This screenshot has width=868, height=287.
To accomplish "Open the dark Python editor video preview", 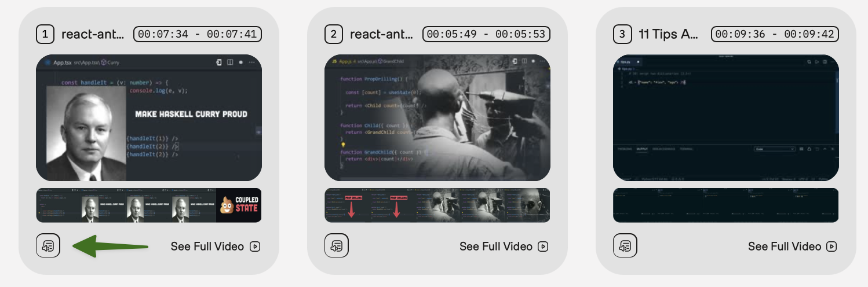I will tap(726, 118).
